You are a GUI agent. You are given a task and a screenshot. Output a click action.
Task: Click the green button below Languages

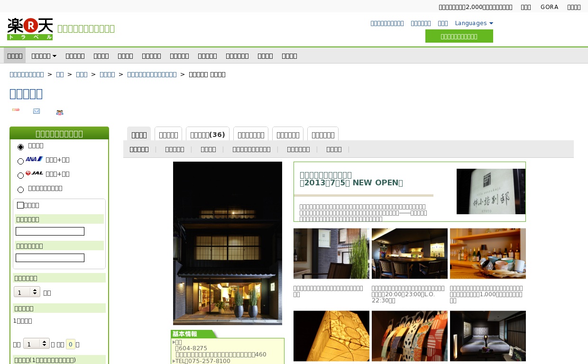459,36
